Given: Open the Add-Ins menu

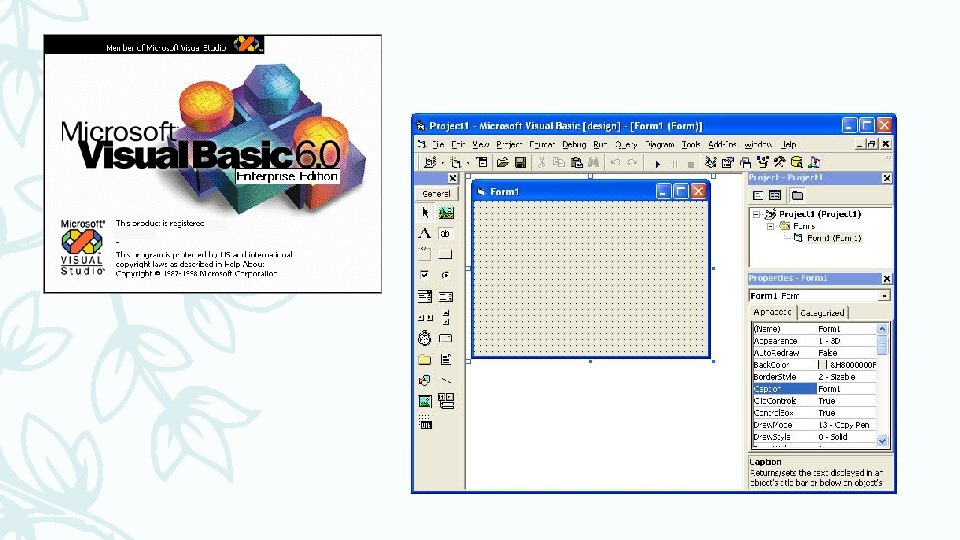Looking at the screenshot, I should [x=722, y=144].
